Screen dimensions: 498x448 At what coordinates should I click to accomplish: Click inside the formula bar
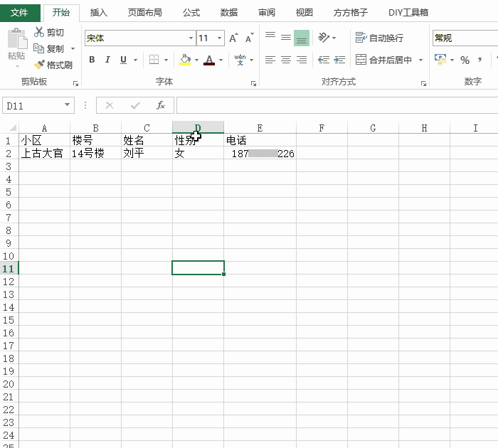tap(337, 105)
